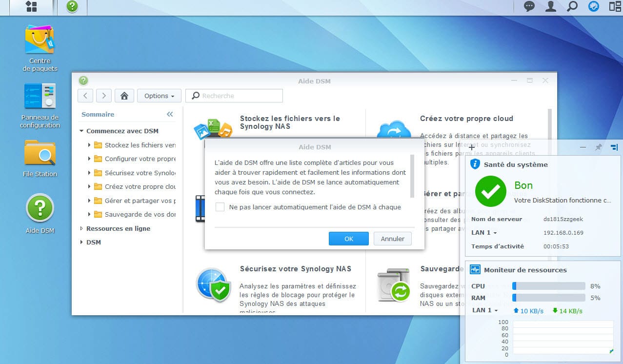
Task: Click the Sécurisez votre Synology NAS shield icon
Action: [x=213, y=284]
